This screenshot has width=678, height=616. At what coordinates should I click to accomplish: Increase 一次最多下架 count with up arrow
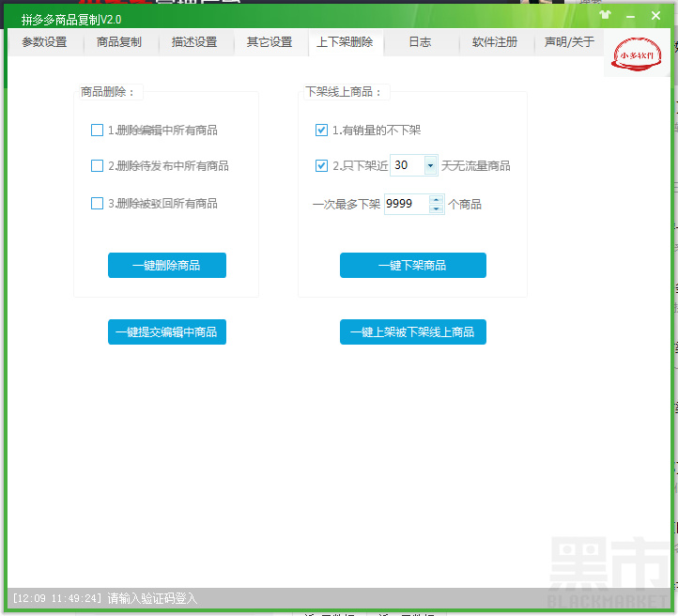click(x=436, y=200)
